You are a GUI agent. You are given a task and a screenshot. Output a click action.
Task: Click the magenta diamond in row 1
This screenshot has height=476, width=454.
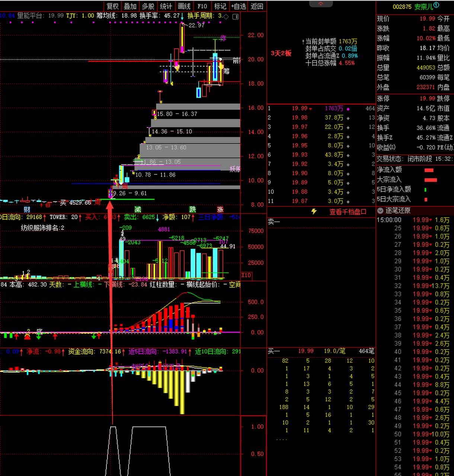pos(348,109)
